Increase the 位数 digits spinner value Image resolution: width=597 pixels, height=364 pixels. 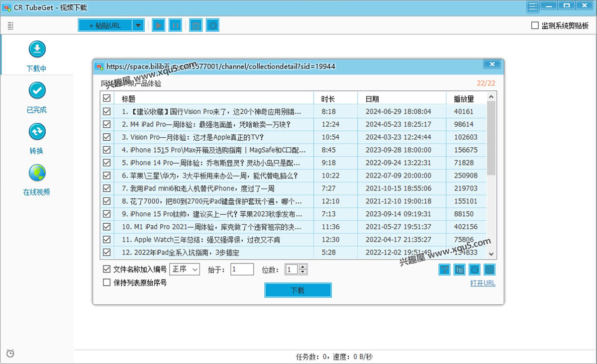303,267
